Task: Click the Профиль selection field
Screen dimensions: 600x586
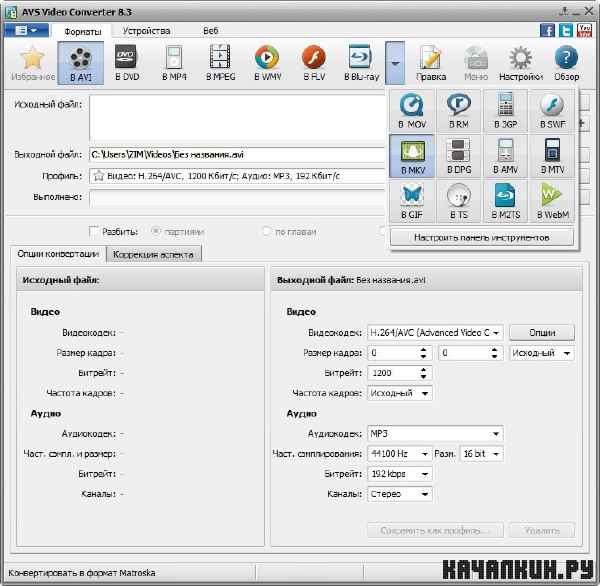Action: [x=238, y=176]
